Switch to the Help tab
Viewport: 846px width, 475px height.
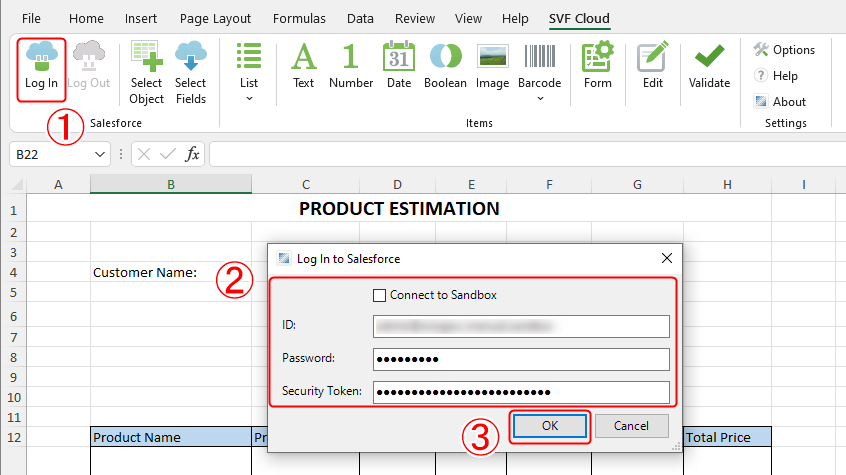(x=515, y=18)
